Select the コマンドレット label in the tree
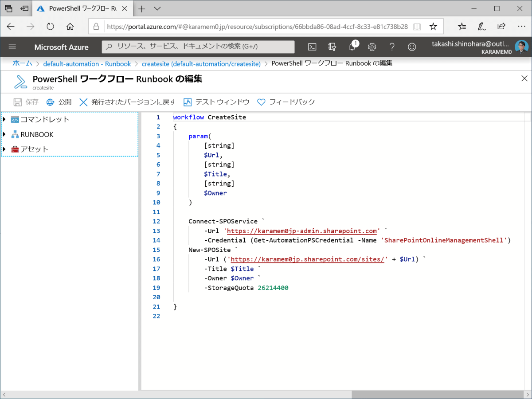Image resolution: width=532 pixels, height=399 pixels. point(45,119)
